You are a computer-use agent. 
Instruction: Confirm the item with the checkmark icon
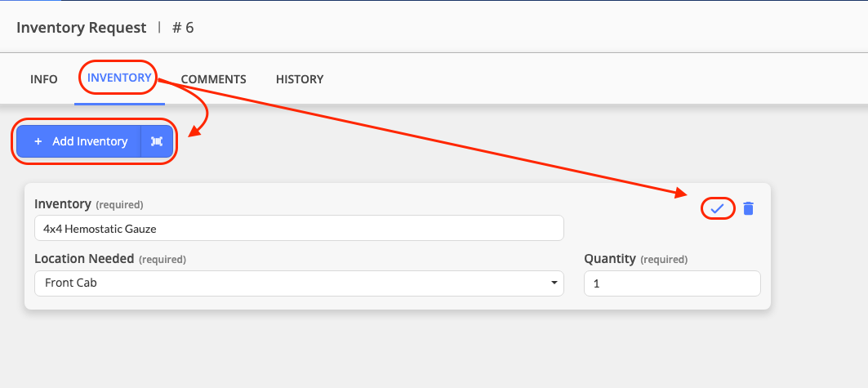[x=718, y=208]
